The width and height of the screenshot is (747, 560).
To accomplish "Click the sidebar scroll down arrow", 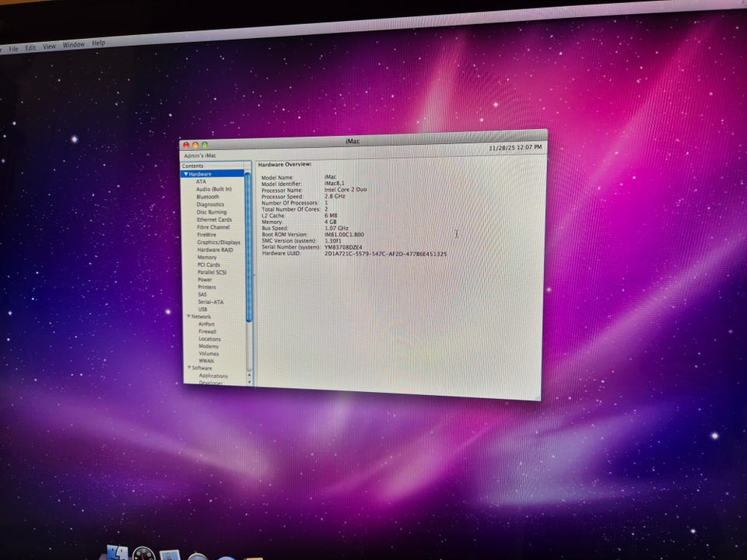I will point(249,382).
